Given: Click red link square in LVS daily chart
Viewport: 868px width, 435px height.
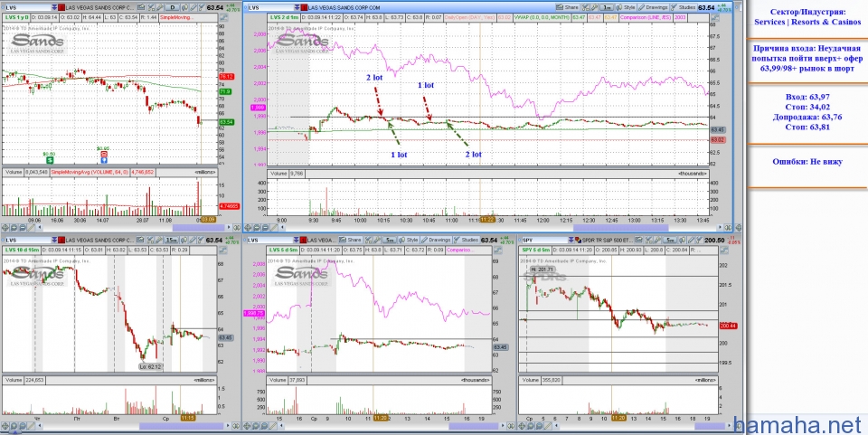Looking at the screenshot, I should tap(61, 7).
